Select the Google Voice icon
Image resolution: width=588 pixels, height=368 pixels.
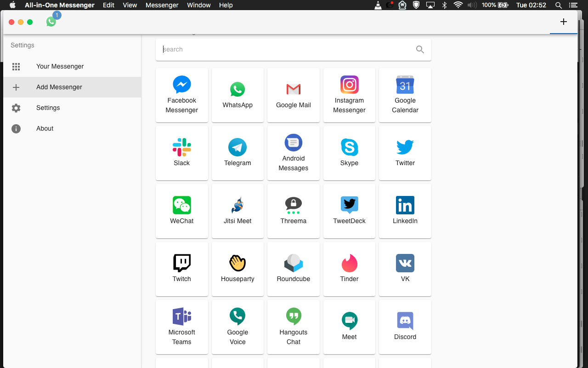237,316
